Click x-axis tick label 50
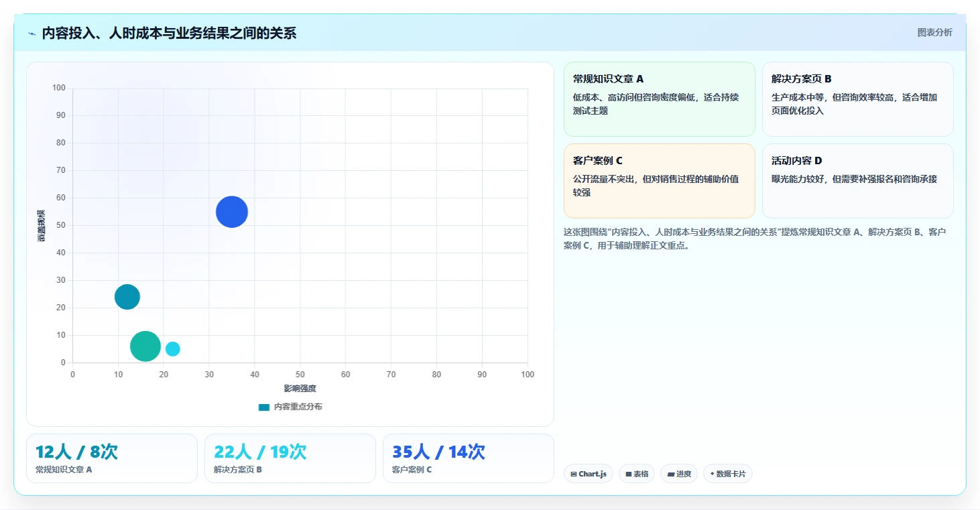This screenshot has height=510, width=980. 300,375
